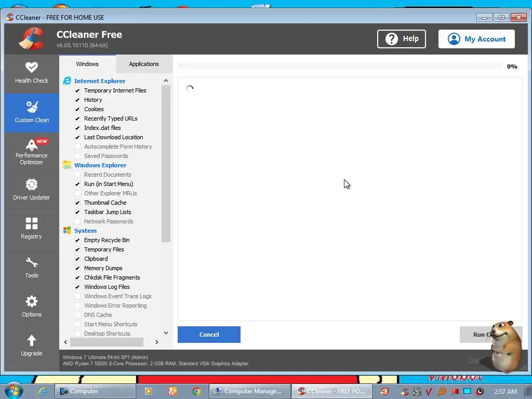The height and width of the screenshot is (399, 532).
Task: Click the list scroll-up arrow
Action: coord(166,81)
